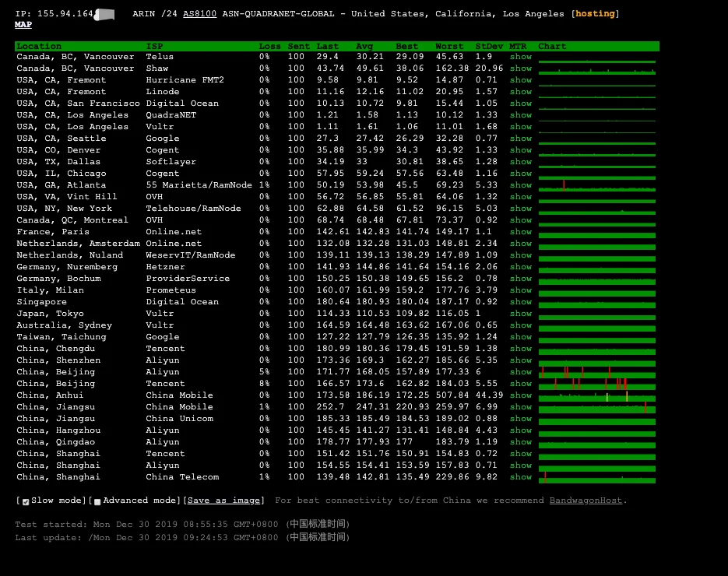Select the 'Germany, Bochum' location text
728x576 pixels.
tap(58, 279)
